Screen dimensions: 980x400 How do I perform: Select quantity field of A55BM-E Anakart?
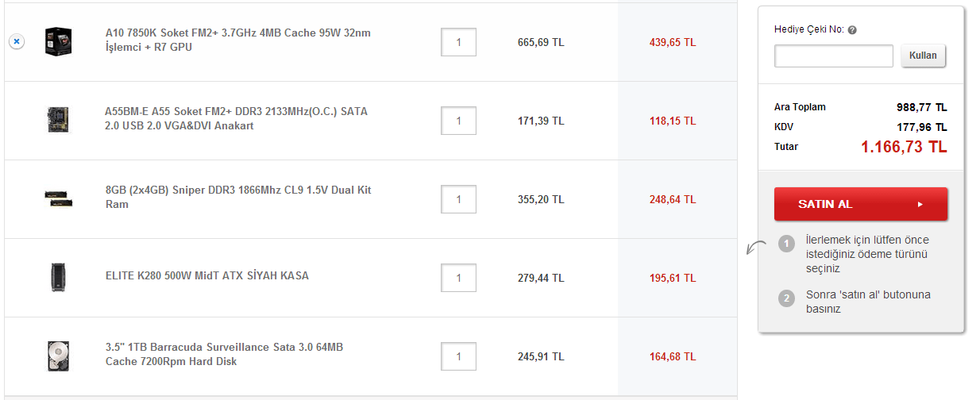(458, 121)
